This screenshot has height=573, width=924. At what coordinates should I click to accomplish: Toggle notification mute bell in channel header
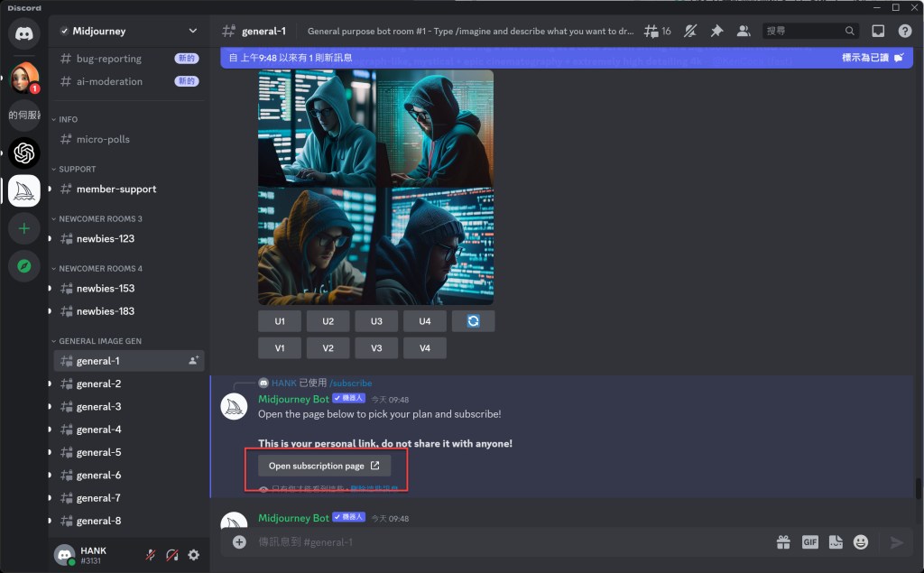pyautogui.click(x=690, y=31)
